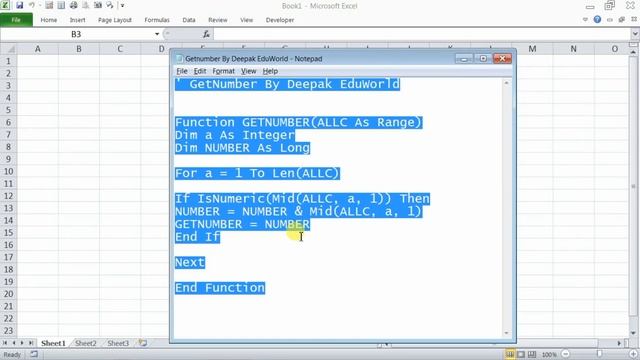Select column N header
640x360 pixels.
[x=573, y=49]
